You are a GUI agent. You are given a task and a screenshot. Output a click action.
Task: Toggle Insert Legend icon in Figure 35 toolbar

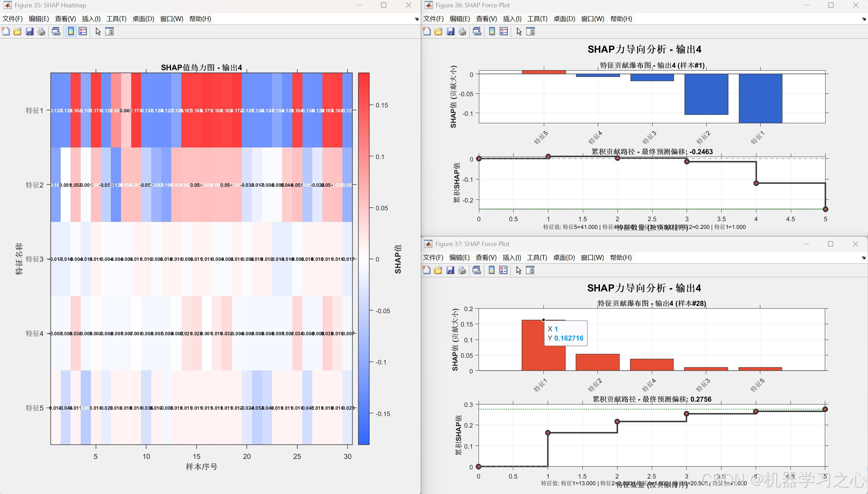(83, 32)
